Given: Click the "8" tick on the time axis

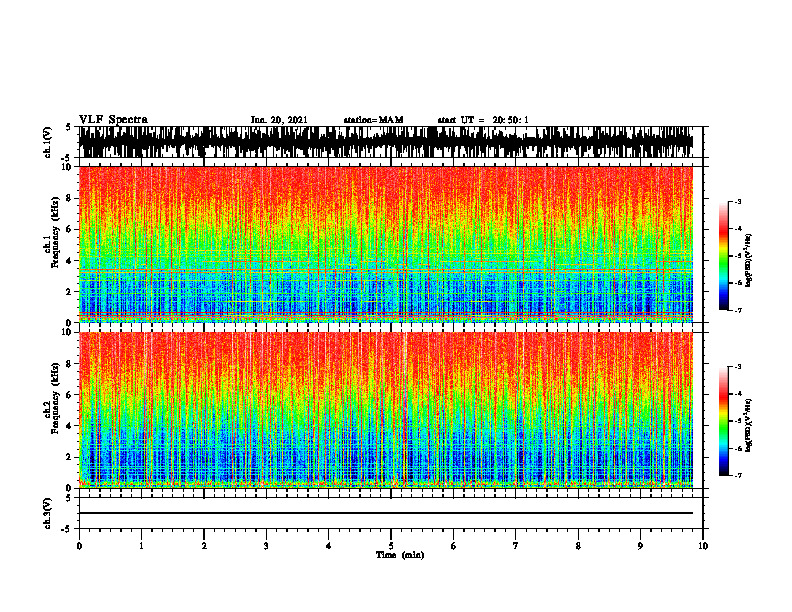Looking at the screenshot, I should (x=578, y=546).
